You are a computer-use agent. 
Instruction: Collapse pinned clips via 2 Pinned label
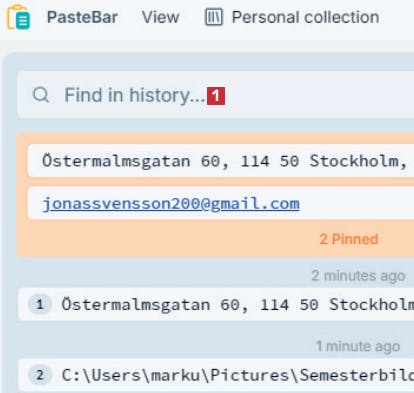click(349, 239)
